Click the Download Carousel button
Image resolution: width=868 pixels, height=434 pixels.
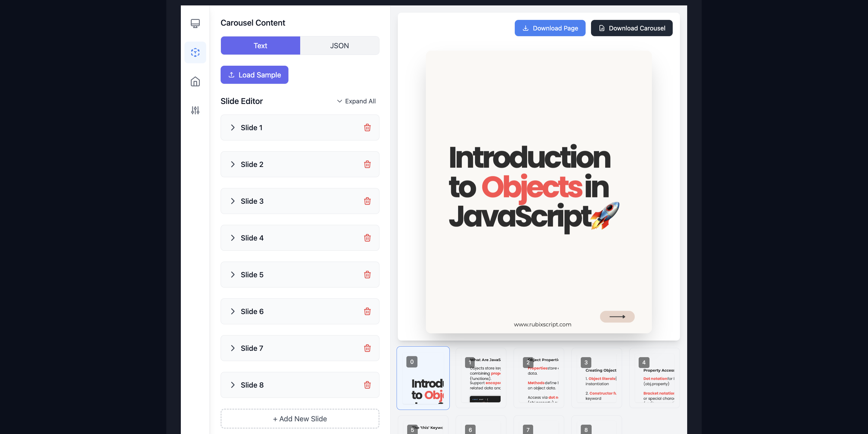(631, 28)
